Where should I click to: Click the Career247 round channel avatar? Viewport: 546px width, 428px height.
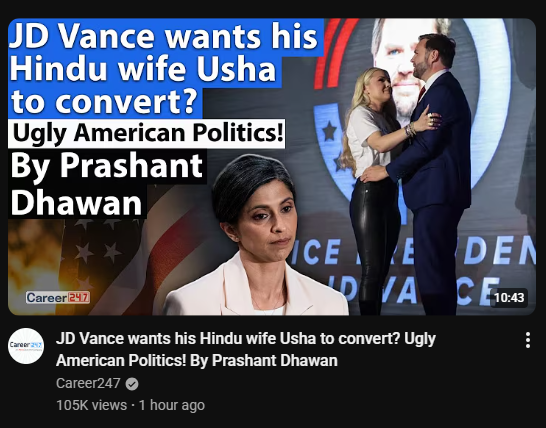coord(26,346)
